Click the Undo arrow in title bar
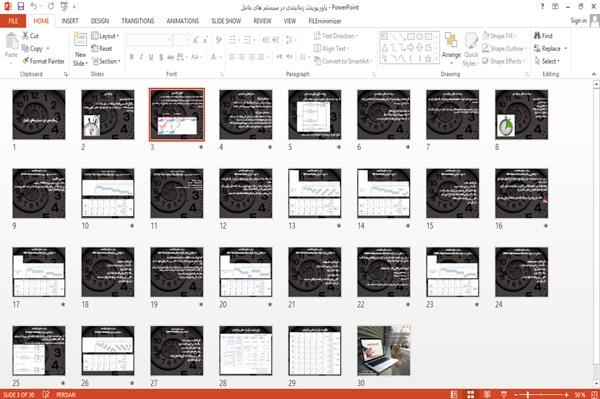The height and width of the screenshot is (399, 600). (x=34, y=6)
